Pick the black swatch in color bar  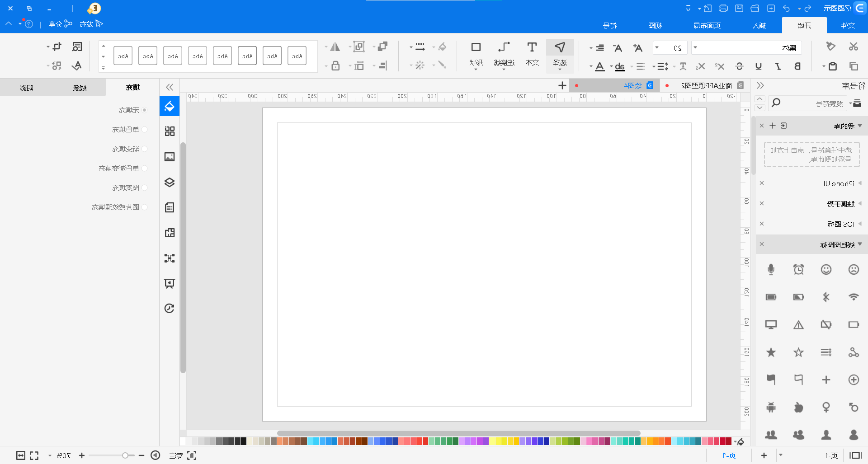coord(243,441)
